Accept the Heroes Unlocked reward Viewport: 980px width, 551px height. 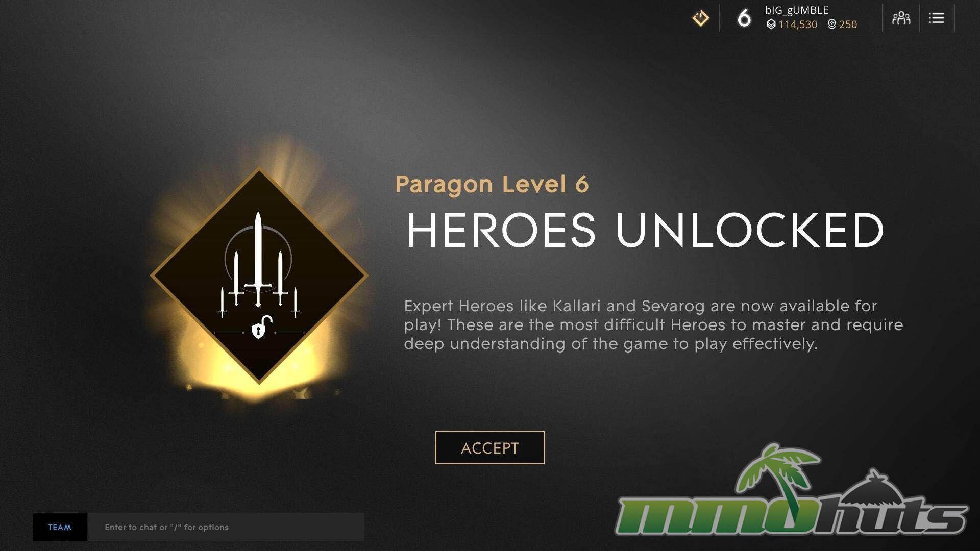pyautogui.click(x=489, y=447)
